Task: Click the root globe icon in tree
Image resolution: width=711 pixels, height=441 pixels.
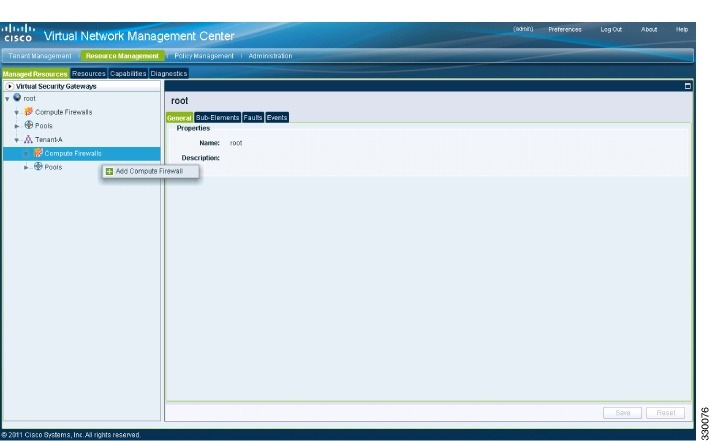Action: [x=17, y=97]
